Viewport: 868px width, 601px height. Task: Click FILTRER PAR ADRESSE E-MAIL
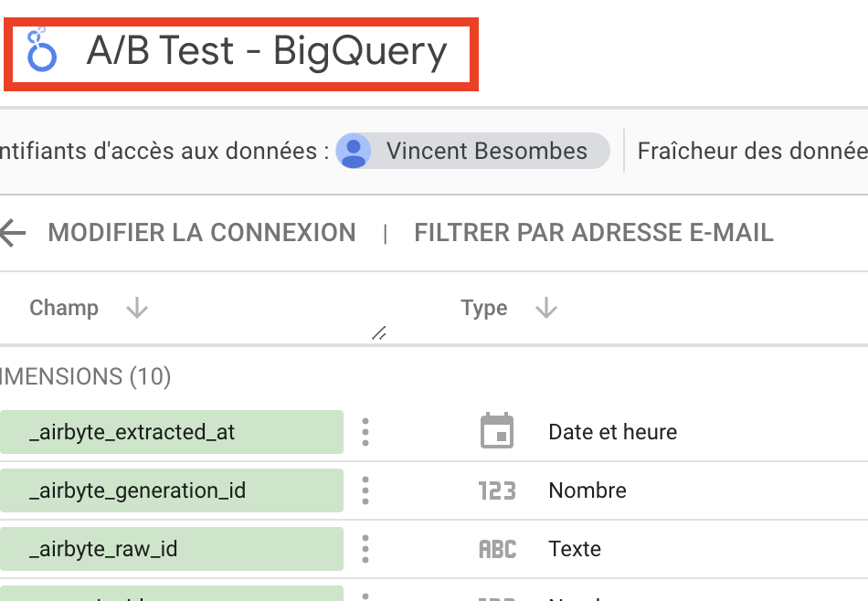click(x=593, y=232)
